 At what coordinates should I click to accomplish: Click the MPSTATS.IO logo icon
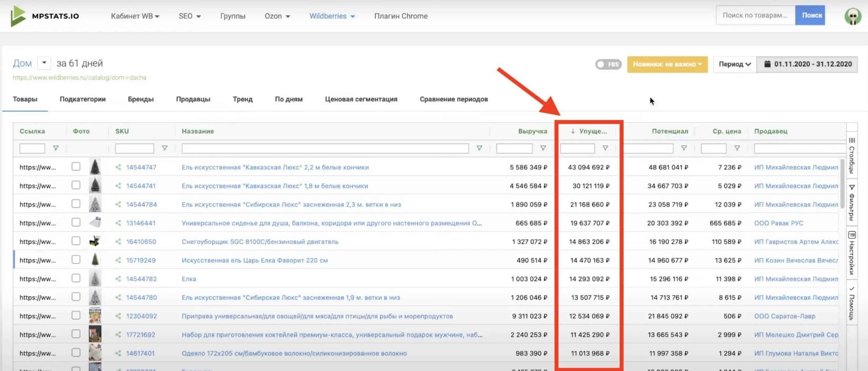(x=18, y=16)
